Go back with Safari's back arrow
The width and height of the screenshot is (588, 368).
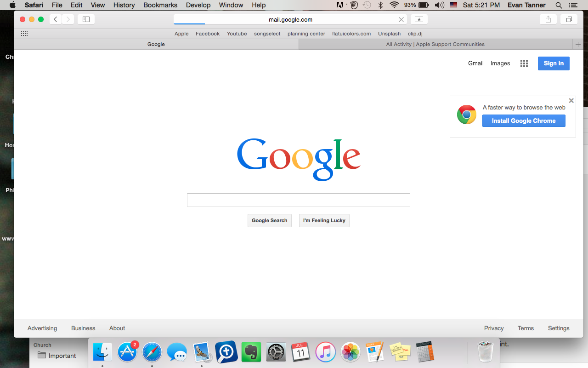tap(56, 19)
